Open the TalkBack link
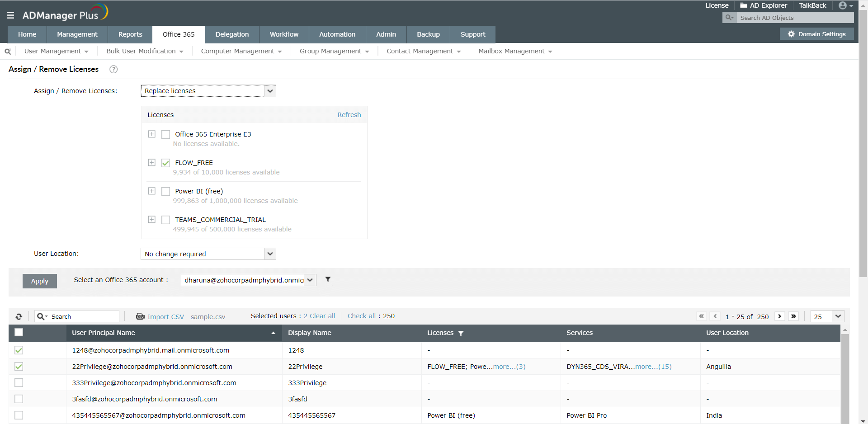The image size is (868, 424). (812, 5)
